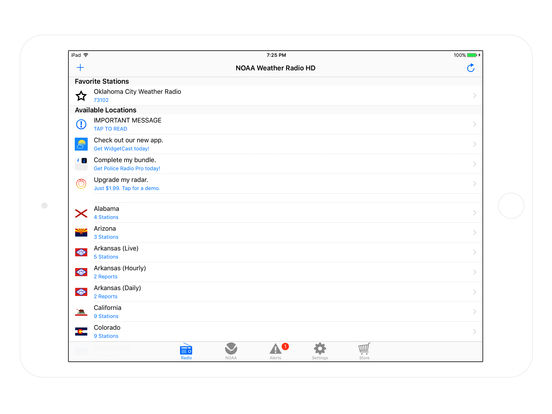Select Arkansas (Live) location name
The image size is (552, 414).
(x=116, y=248)
